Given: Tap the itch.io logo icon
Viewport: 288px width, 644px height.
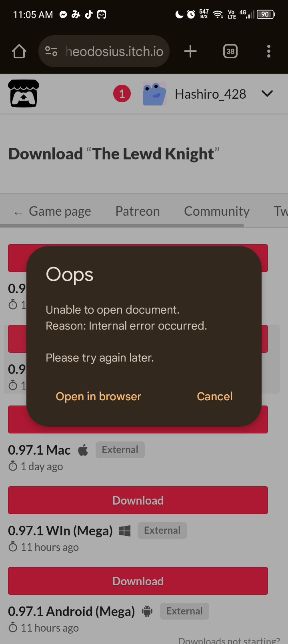Looking at the screenshot, I should pyautogui.click(x=24, y=93).
